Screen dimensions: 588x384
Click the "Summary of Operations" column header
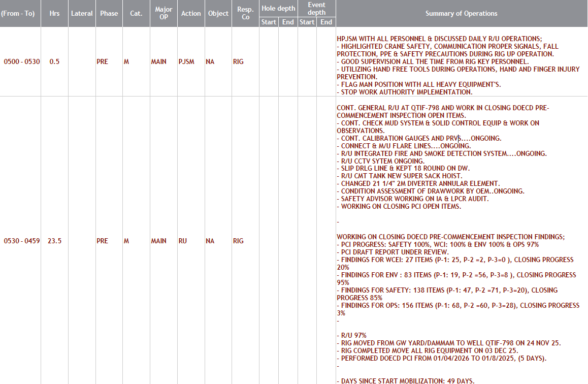pos(461,14)
